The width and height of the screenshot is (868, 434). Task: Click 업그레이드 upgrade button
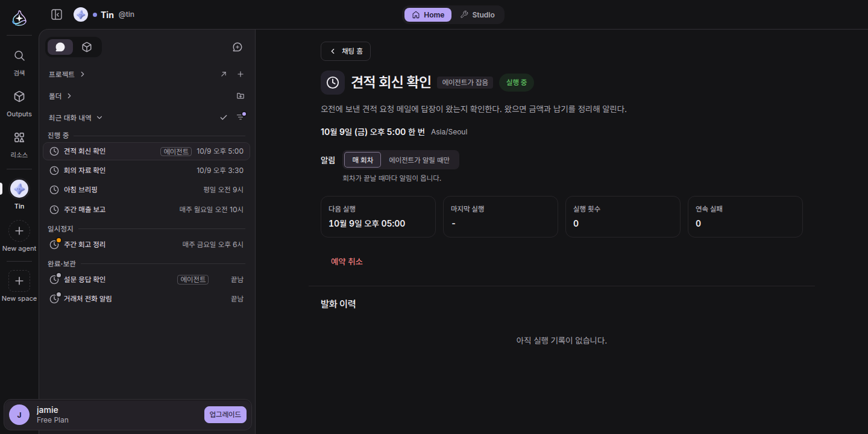click(x=225, y=415)
